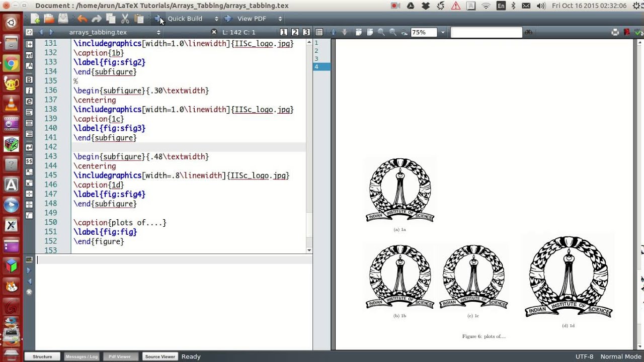644x362 pixels.
Task: Open the Quick Build command dropdown
Action: tap(216, 19)
